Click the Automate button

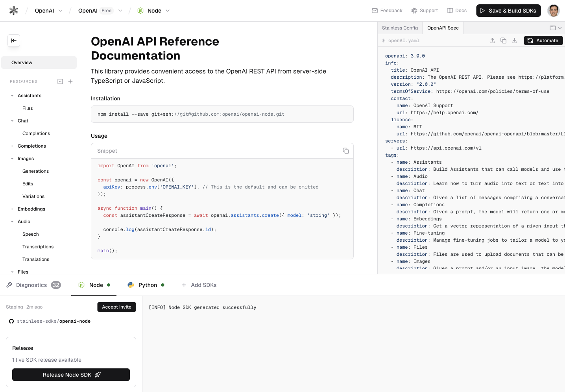(543, 41)
